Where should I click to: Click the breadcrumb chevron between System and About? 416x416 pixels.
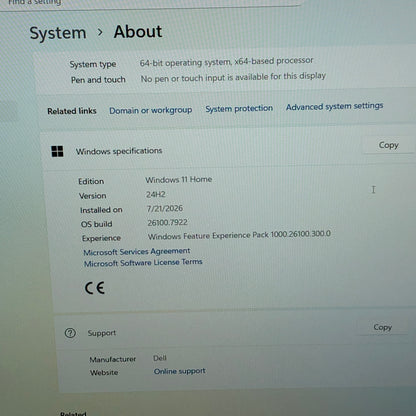click(100, 32)
